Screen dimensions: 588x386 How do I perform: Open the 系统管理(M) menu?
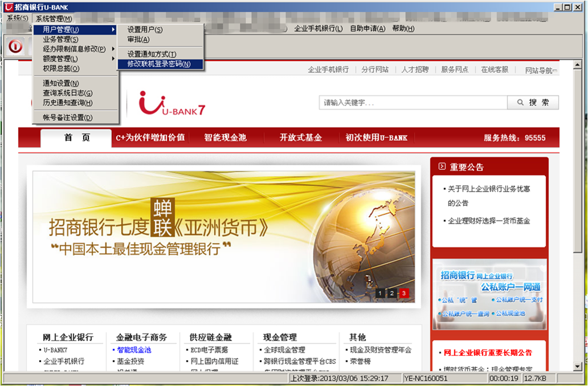click(x=54, y=18)
